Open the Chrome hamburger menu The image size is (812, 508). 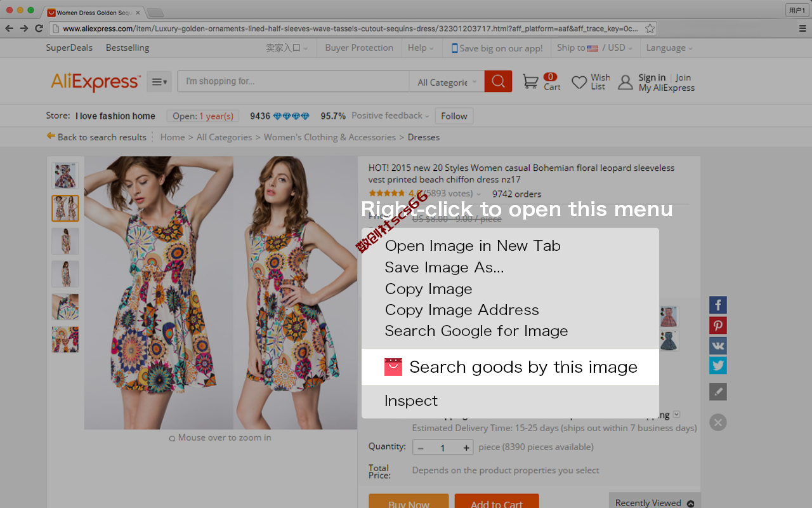(802, 29)
